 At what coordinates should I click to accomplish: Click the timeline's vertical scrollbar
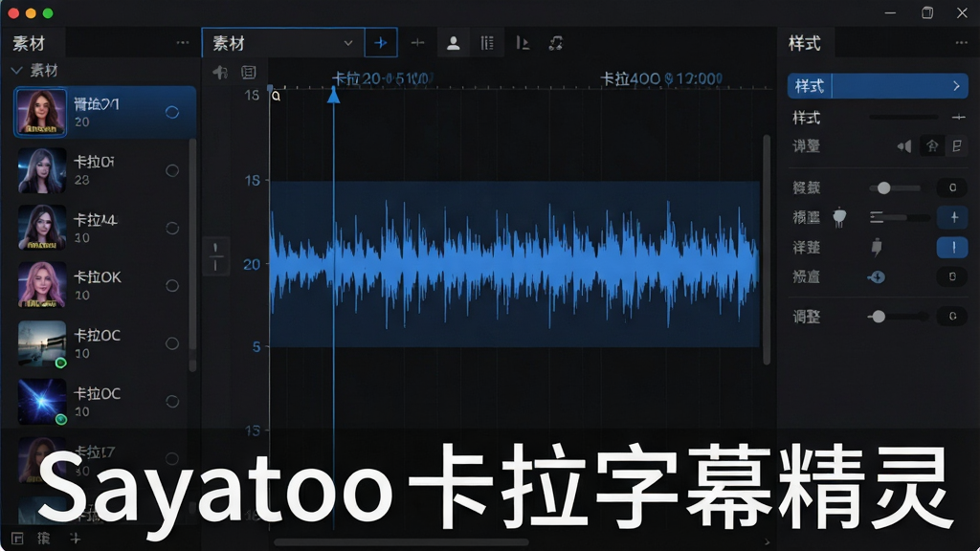click(x=767, y=250)
